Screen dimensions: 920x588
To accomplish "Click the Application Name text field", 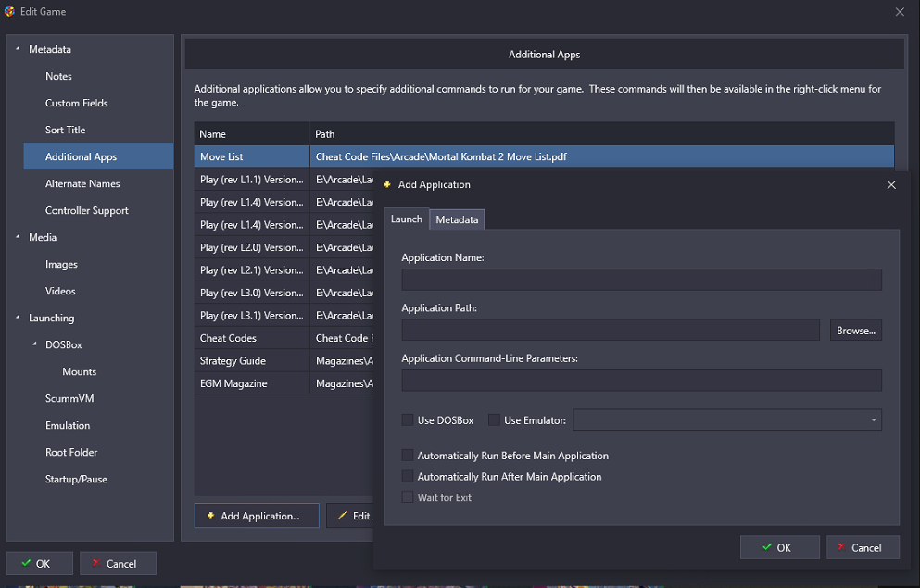I will (641, 280).
